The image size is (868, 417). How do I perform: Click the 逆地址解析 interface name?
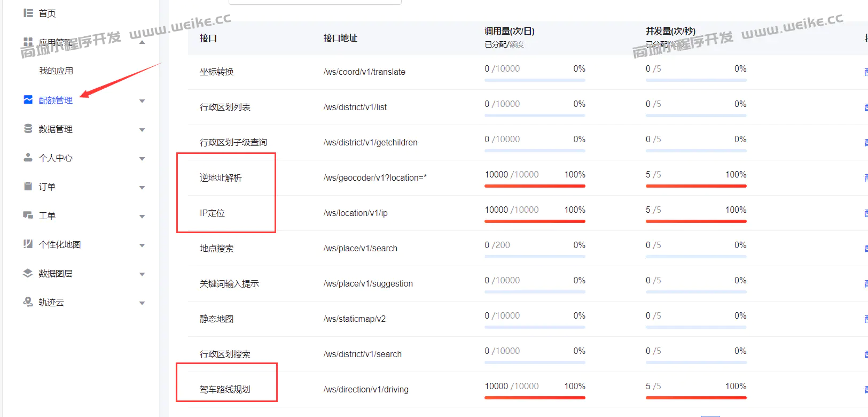pyautogui.click(x=221, y=177)
